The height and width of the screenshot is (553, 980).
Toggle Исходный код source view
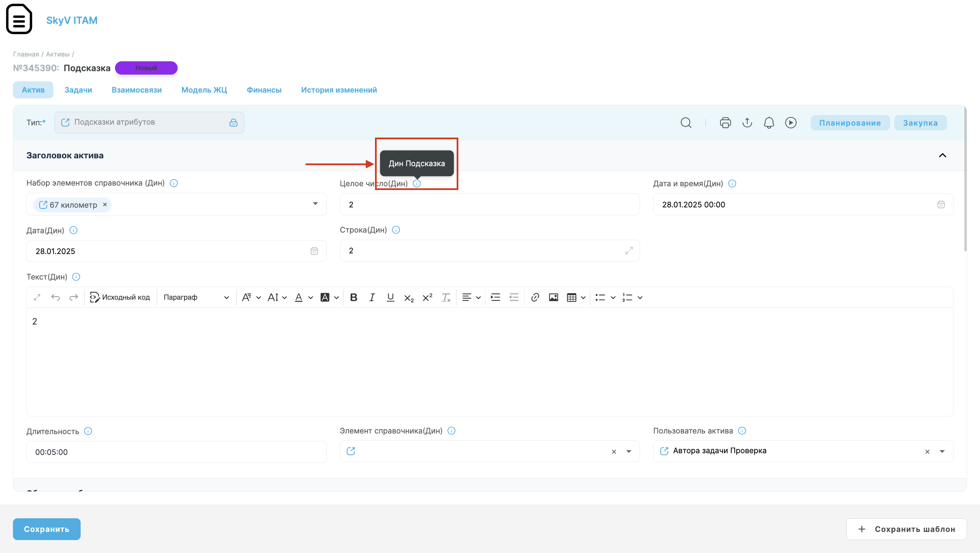[120, 297]
